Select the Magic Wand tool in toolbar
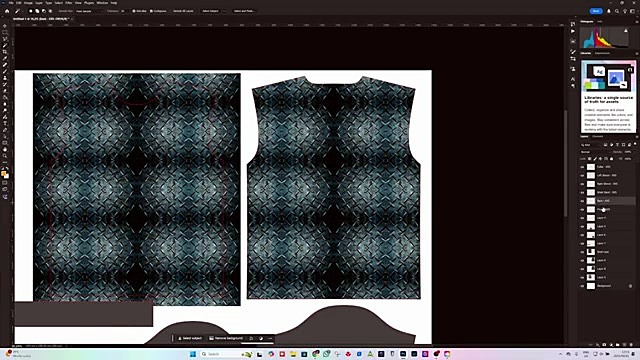 click(5, 45)
